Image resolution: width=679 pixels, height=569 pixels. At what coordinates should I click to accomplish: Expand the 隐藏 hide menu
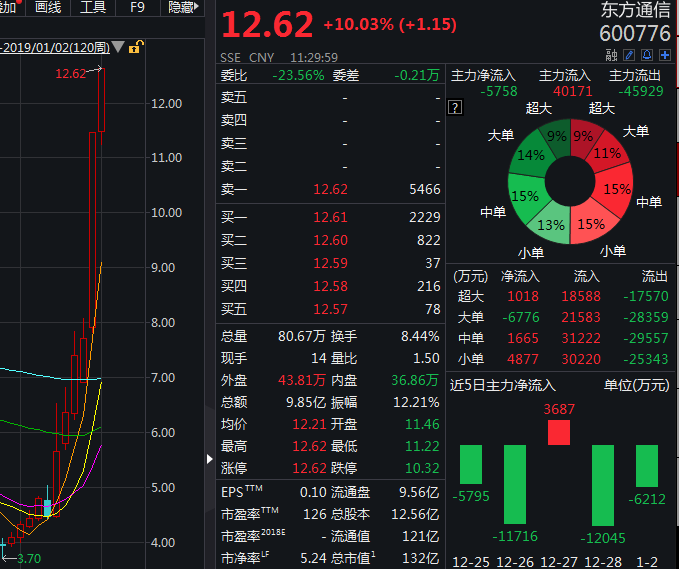coord(185,8)
